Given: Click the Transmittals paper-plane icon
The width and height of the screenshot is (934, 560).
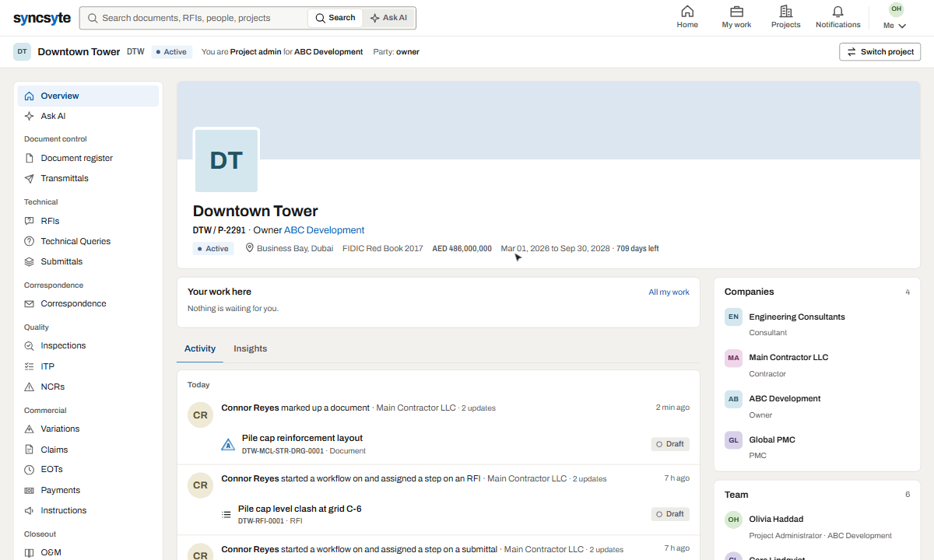Looking at the screenshot, I should [x=30, y=178].
